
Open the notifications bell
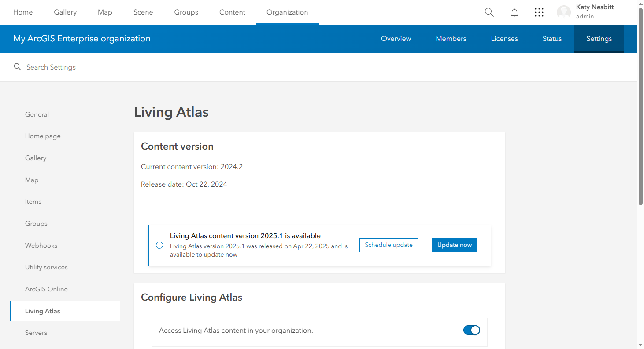coord(514,12)
